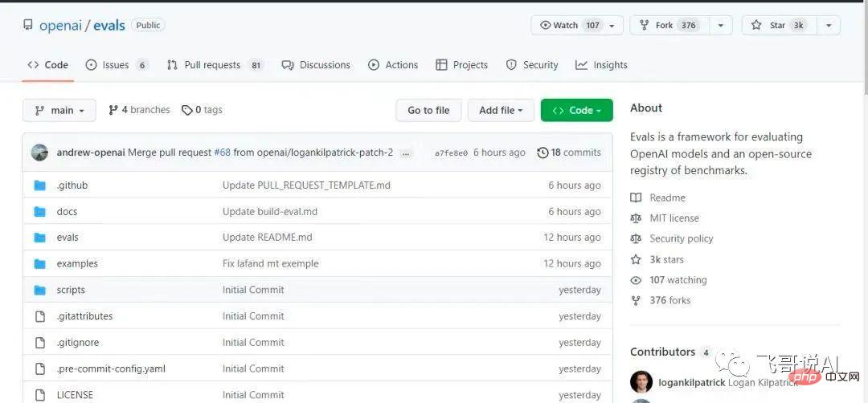
Task: Open the MIT license link
Action: coord(665,218)
